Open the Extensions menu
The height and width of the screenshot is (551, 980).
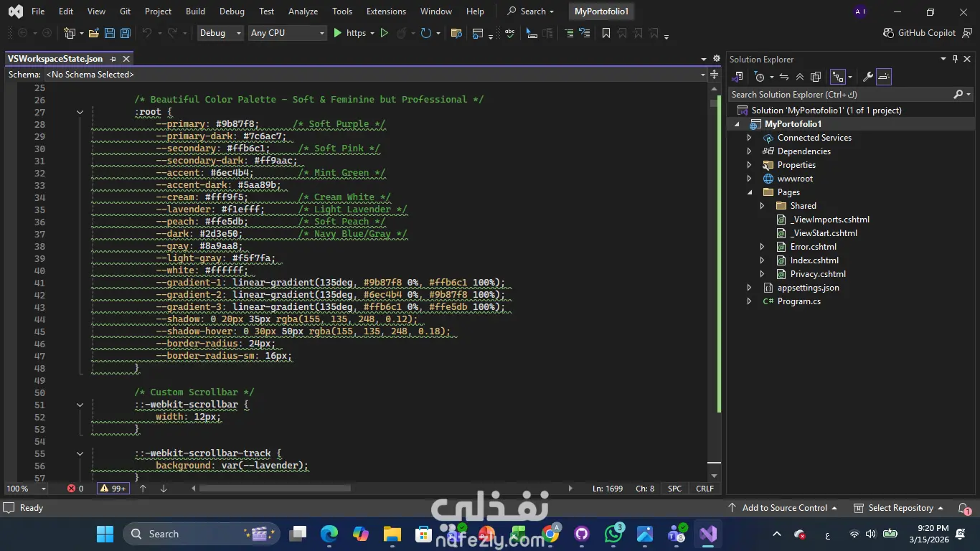386,11
